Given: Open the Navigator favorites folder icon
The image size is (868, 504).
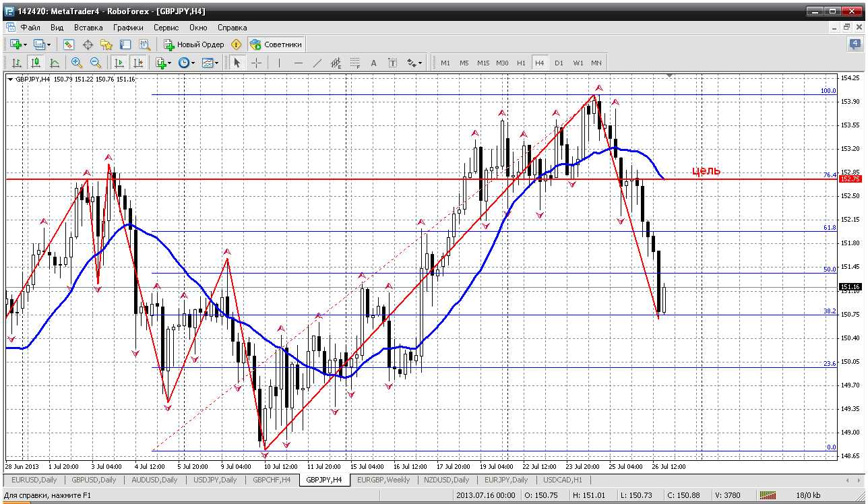Looking at the screenshot, I should 106,44.
